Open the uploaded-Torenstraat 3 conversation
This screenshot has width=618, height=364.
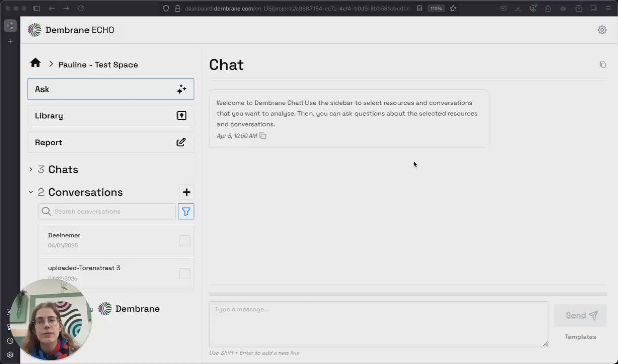(116, 274)
